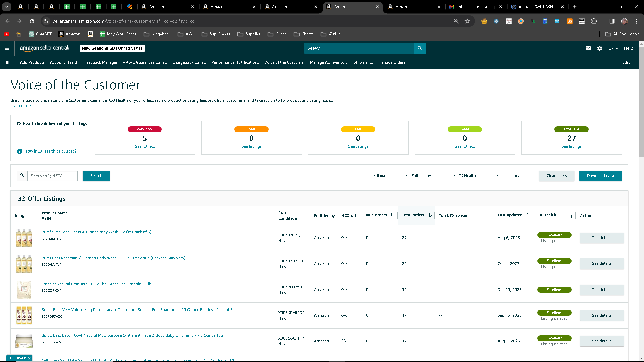Open How is CX Health calculated link
644x362 pixels.
(50, 151)
